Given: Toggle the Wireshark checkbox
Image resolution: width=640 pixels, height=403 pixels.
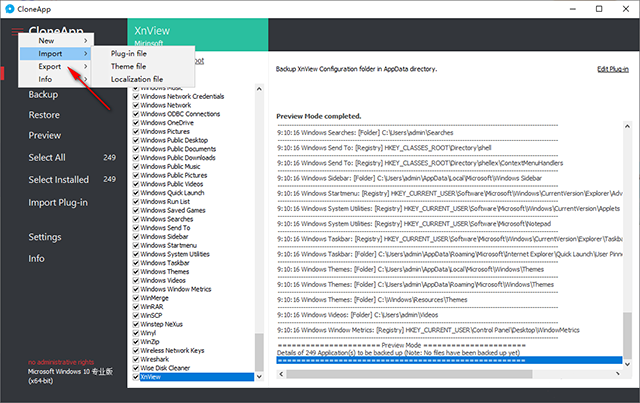Looking at the screenshot, I should tap(136, 359).
